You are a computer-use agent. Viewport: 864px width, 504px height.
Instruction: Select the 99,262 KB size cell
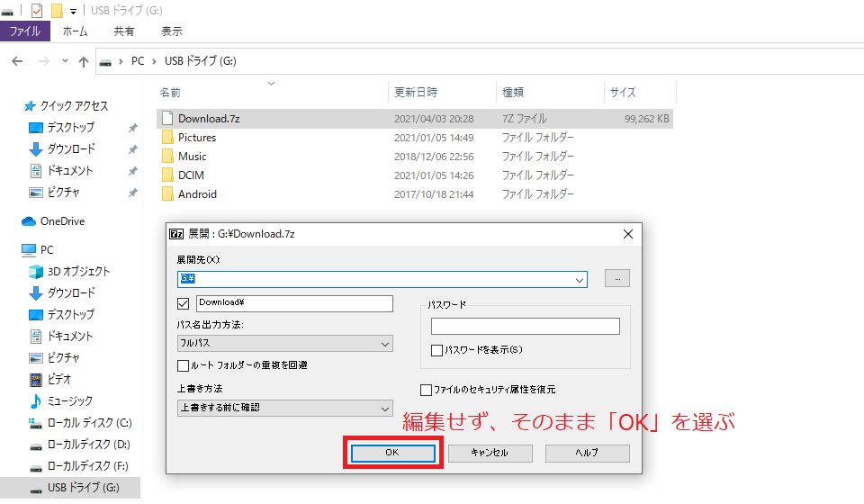[646, 119]
